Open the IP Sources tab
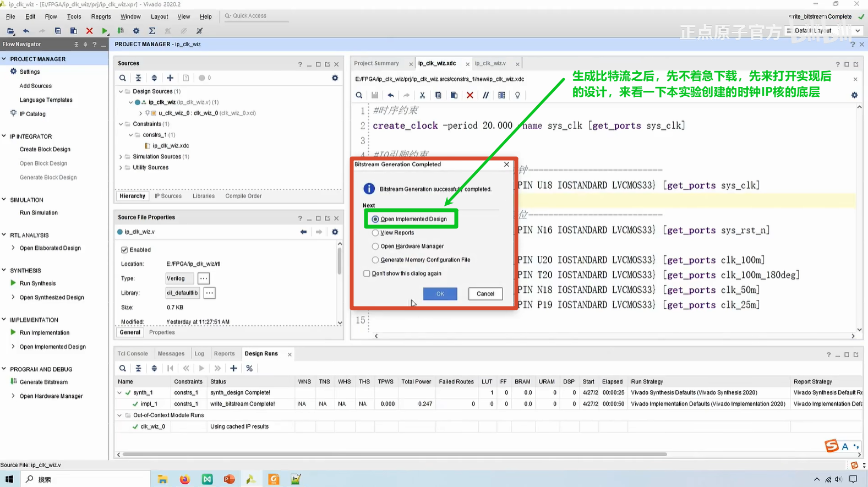This screenshot has width=868, height=487. pyautogui.click(x=168, y=196)
